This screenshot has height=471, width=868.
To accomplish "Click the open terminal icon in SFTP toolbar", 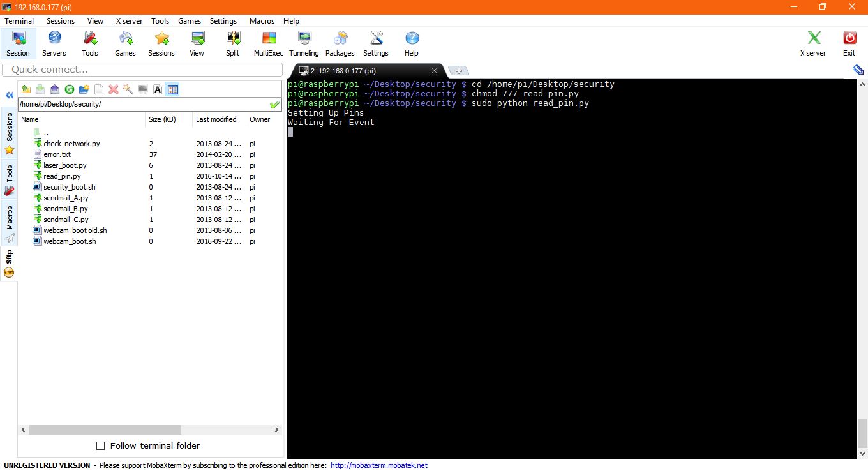I will (x=143, y=89).
